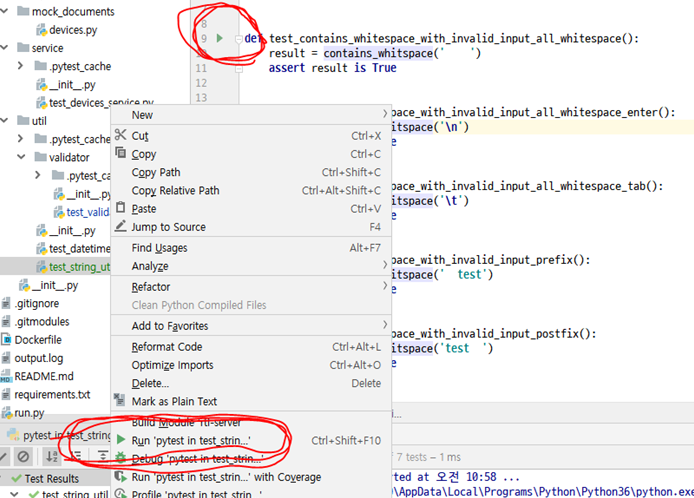Select Find Usages entry
Viewport: 694px width, 498px height.
click(251, 248)
